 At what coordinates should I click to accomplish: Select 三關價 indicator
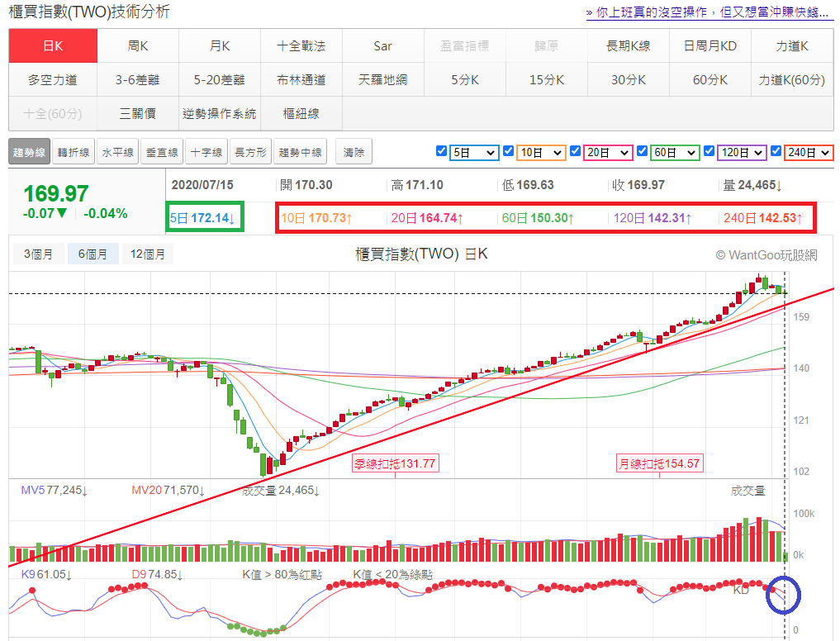click(138, 114)
